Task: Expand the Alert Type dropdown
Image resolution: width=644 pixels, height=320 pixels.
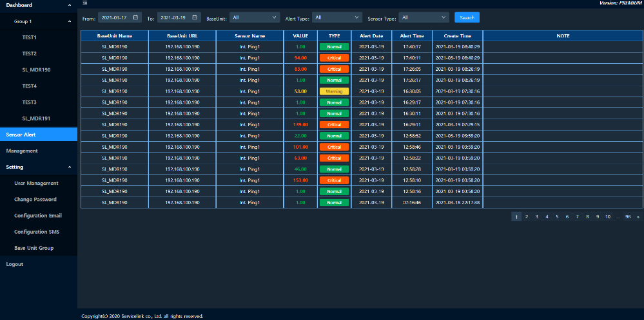Action: [x=335, y=18]
